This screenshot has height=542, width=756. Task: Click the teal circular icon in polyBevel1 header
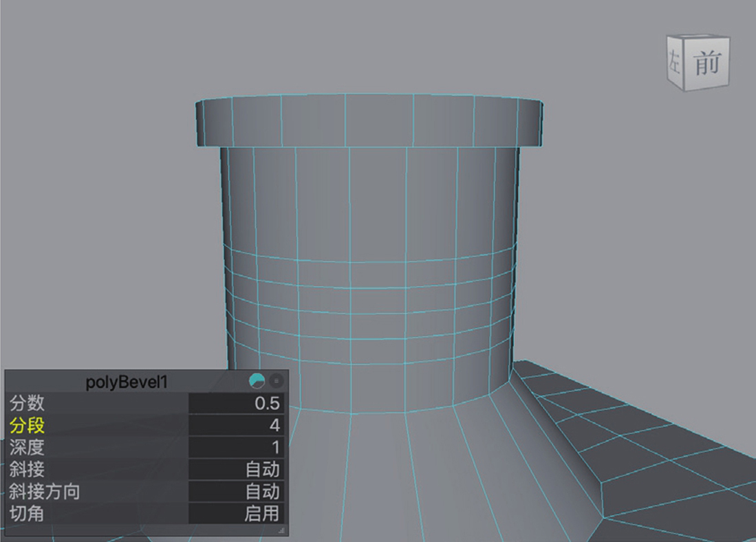257,380
